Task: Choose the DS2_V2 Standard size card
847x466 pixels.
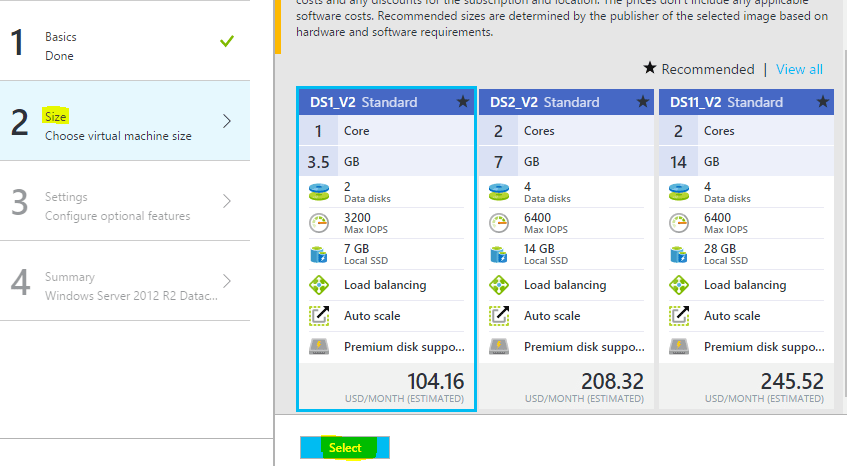Action: click(x=565, y=250)
